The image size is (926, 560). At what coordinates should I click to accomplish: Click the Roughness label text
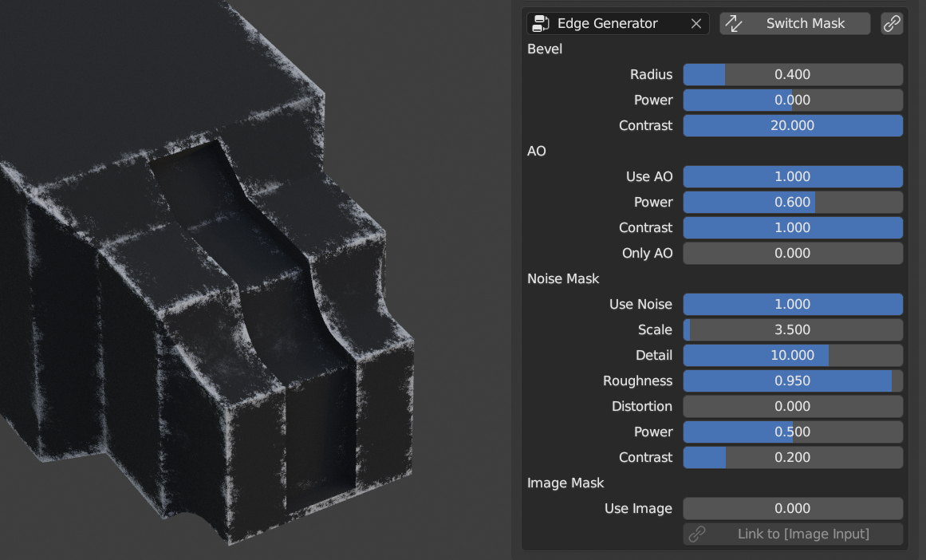(x=637, y=381)
